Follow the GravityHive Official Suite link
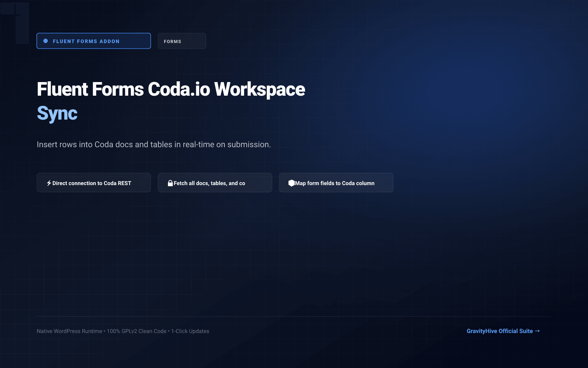588x368 pixels. [x=503, y=331]
